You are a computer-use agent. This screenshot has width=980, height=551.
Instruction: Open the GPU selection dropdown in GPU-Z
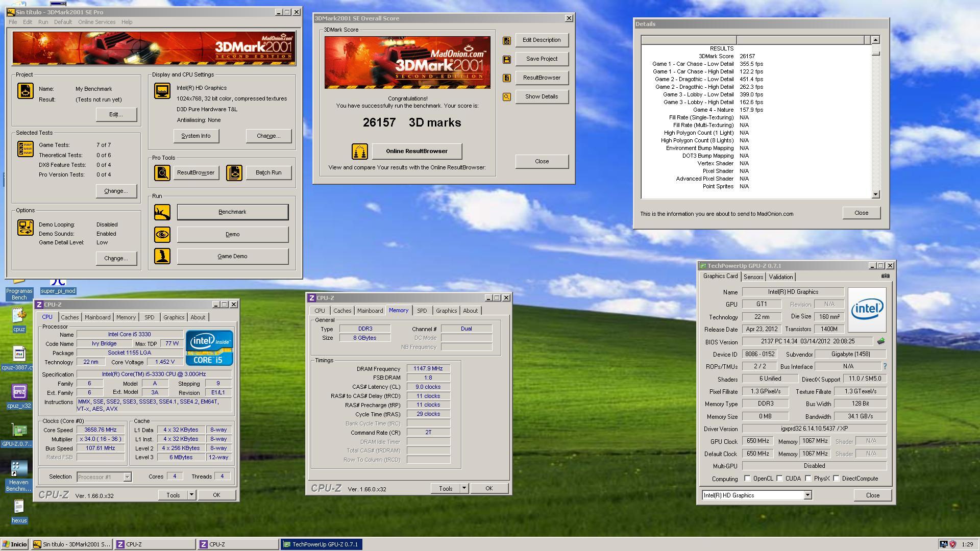(807, 495)
